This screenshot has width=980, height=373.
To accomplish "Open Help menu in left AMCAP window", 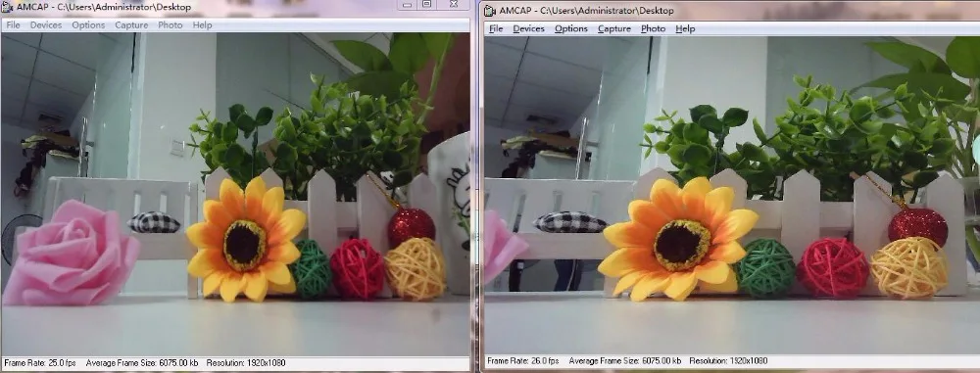I will coord(202,25).
